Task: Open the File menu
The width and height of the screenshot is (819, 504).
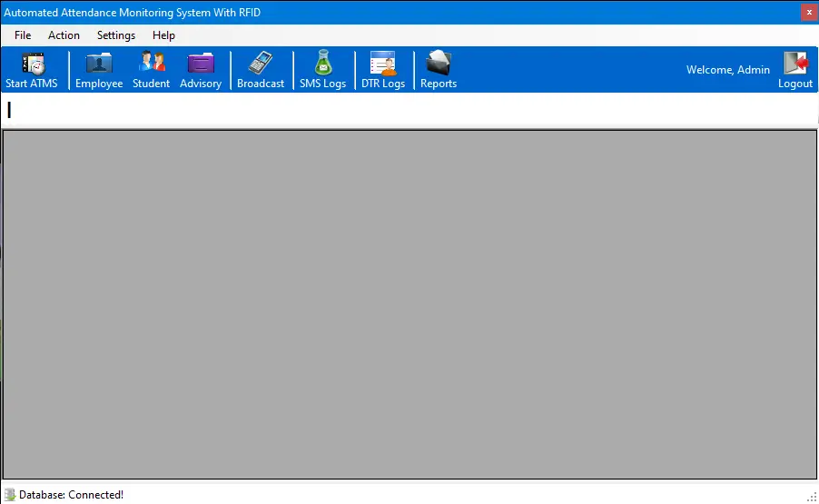Action: (23, 35)
